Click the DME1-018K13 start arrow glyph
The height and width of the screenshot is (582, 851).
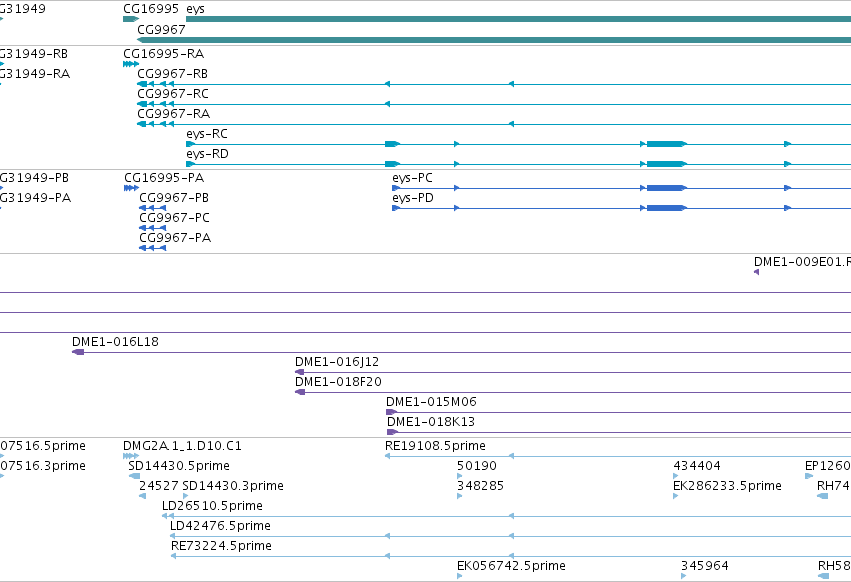[392, 433]
